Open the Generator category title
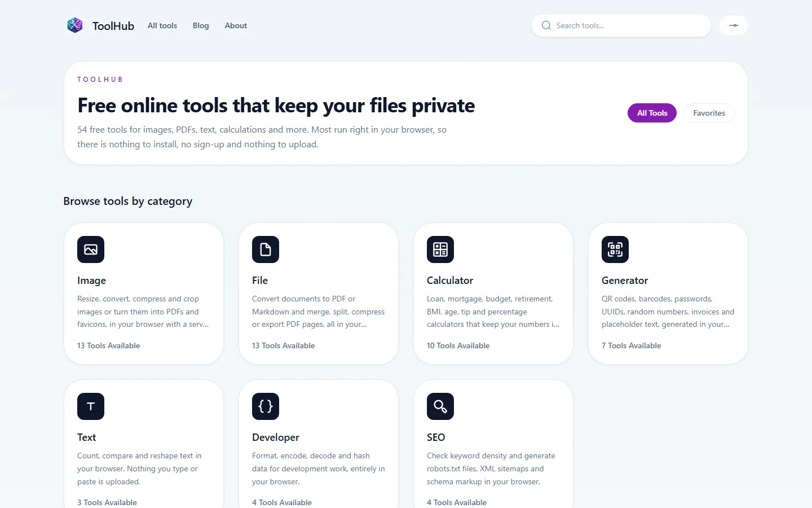The height and width of the screenshot is (508, 812). point(625,281)
